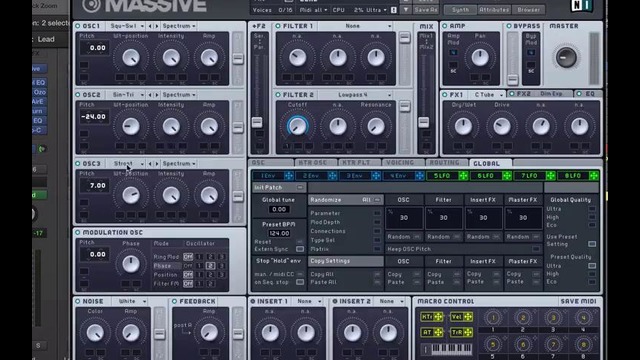The width and height of the screenshot is (640, 360).
Task: Grab the 5 LFO green cross icon
Action: coord(463,176)
